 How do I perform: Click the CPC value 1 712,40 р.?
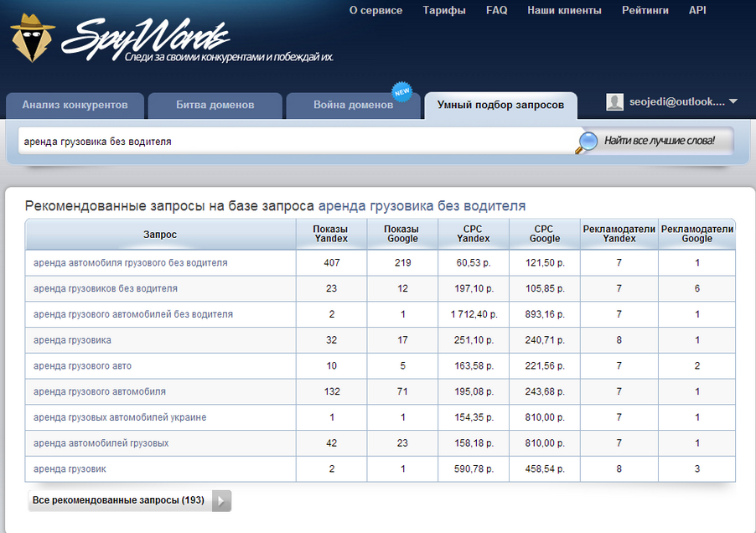(x=474, y=315)
